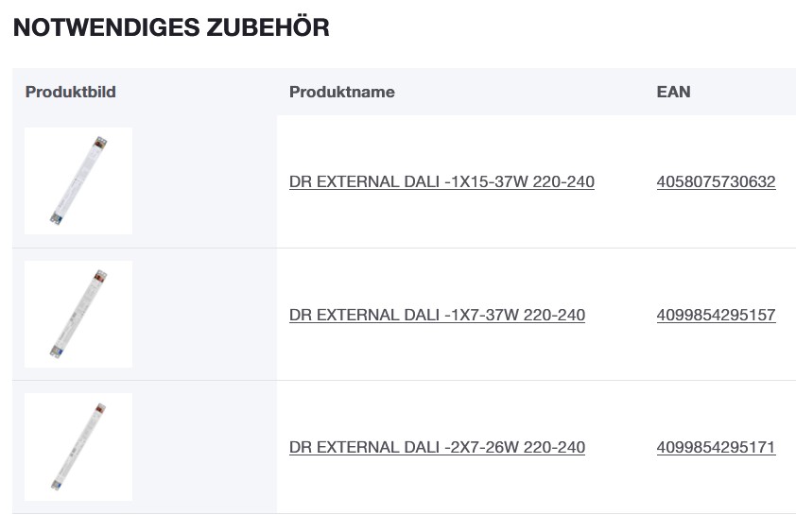Click the EAN column header
Screen dimensions: 796x532
(673, 92)
